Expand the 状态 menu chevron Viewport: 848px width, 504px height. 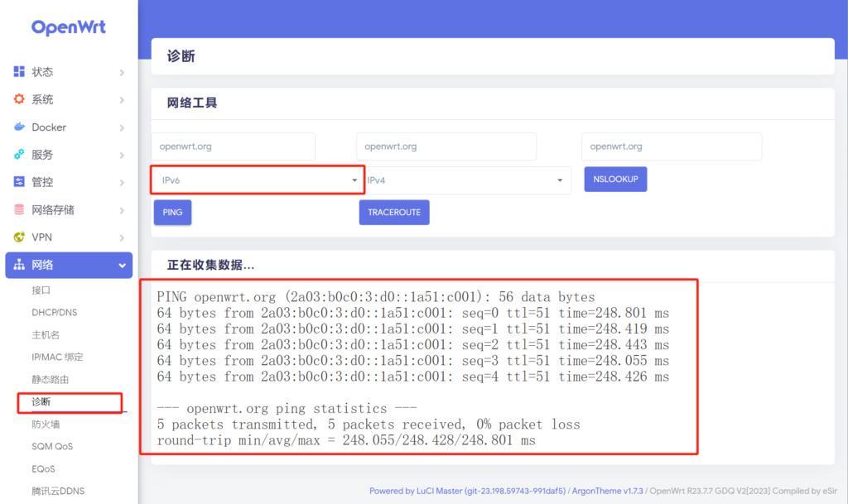pyautogui.click(x=122, y=72)
